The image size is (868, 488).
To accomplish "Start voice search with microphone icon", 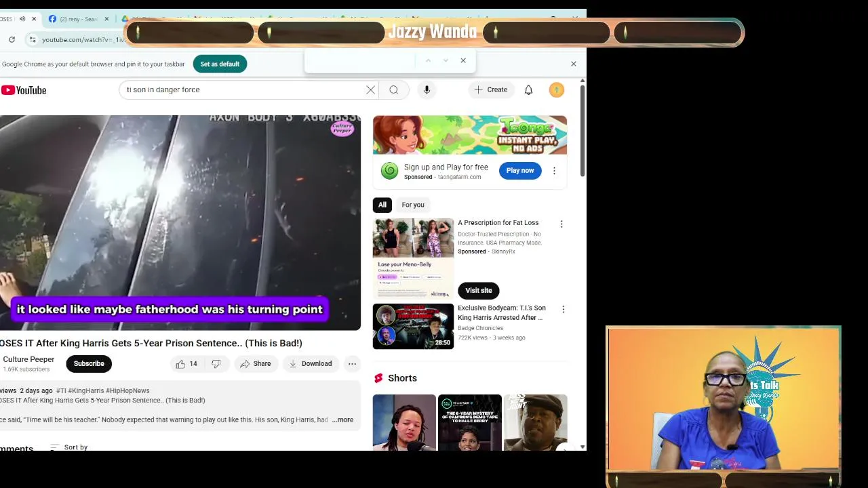I will click(427, 89).
